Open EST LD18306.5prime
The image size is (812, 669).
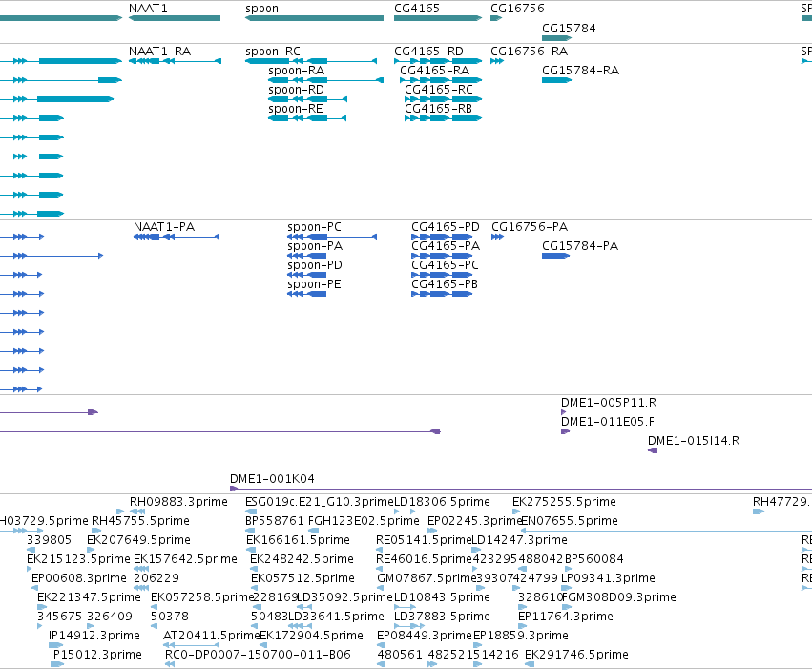coord(442,502)
